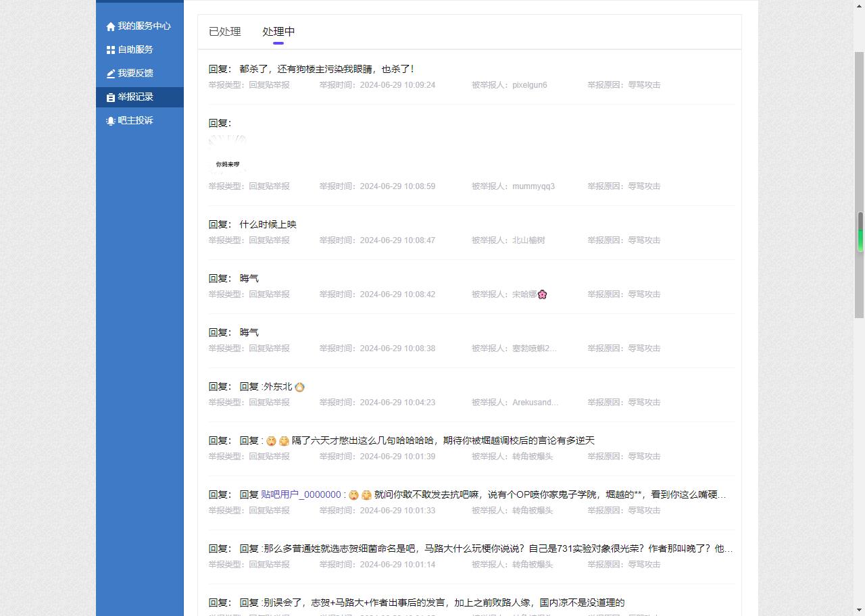Screen dimensions: 865x616
Task: Click the page's vertical scrollbar thumb
Action: pos(860,232)
